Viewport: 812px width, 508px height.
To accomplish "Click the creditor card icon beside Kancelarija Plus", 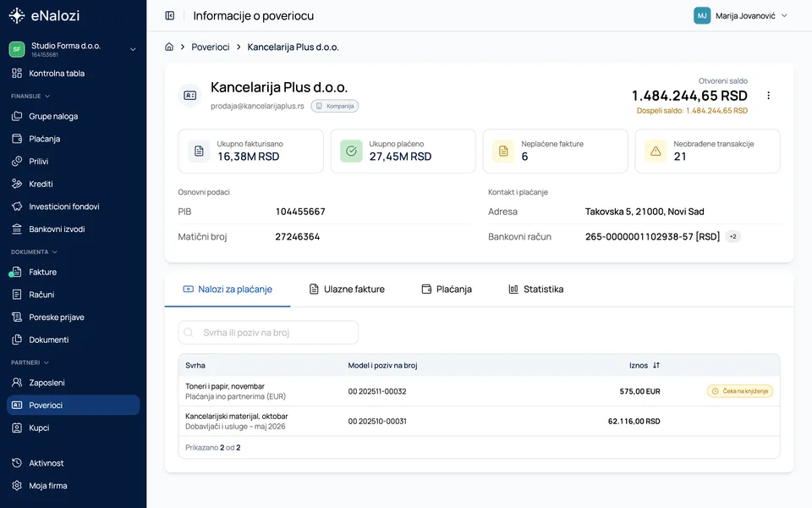I will [x=190, y=96].
